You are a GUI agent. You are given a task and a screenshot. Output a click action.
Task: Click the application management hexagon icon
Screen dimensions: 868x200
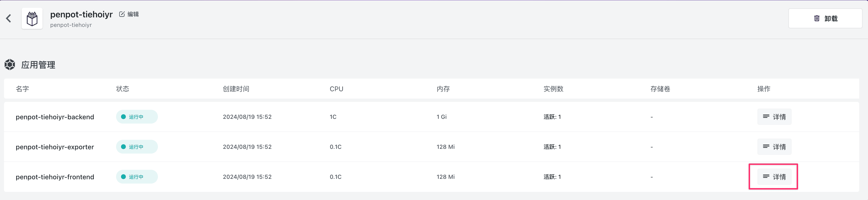pos(10,65)
